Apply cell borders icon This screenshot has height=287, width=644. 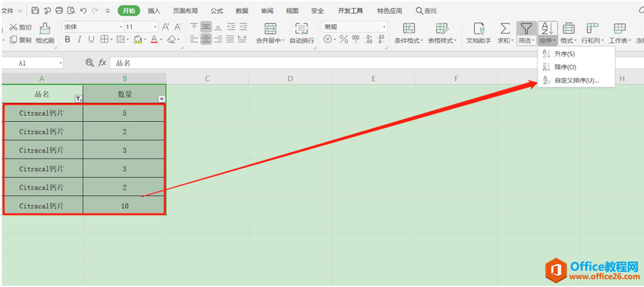pyautogui.click(x=104, y=39)
